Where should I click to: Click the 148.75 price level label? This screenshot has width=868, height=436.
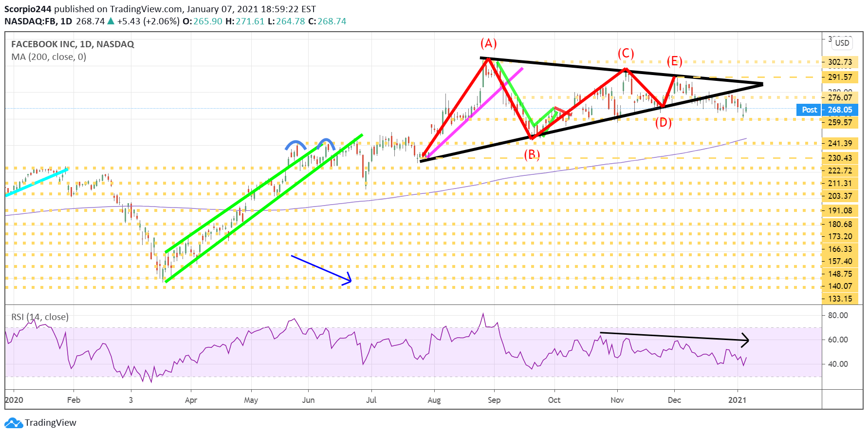coord(840,274)
